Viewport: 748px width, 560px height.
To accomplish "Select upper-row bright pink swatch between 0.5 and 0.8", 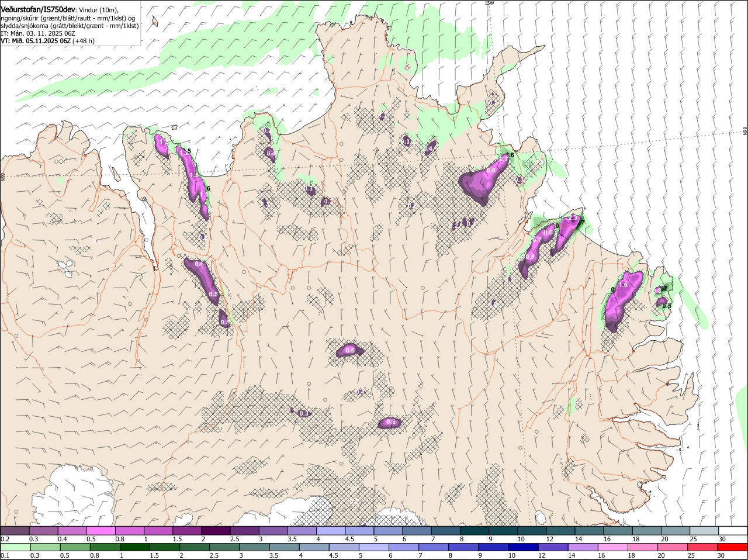I will pos(101,531).
